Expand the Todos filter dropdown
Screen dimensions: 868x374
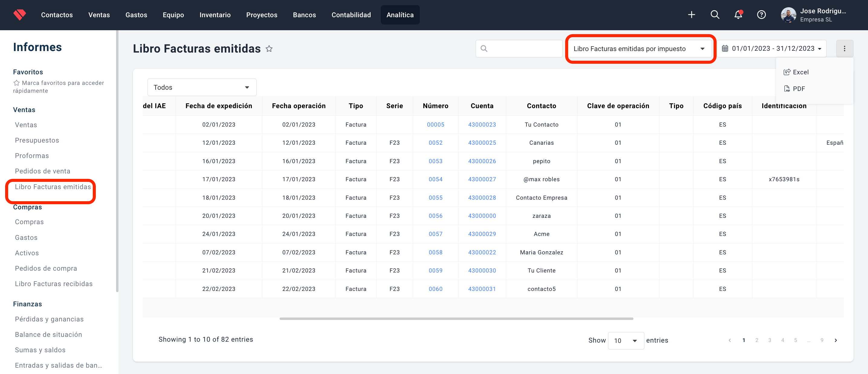click(x=202, y=87)
